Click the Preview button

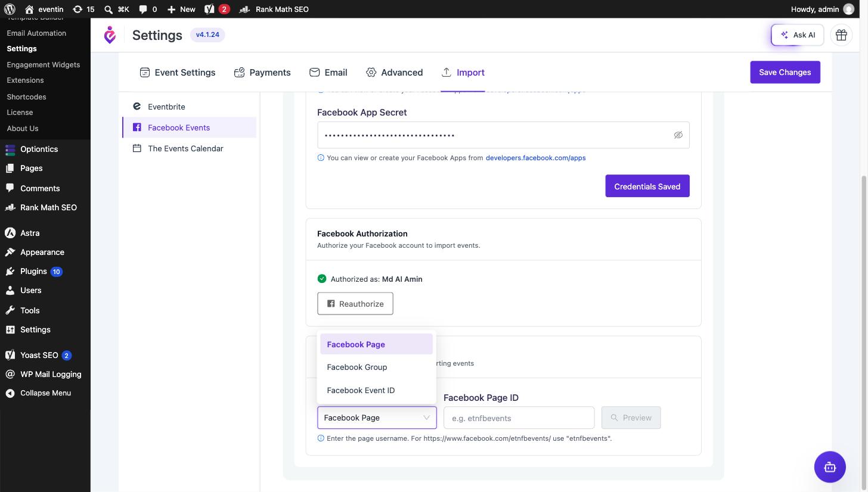click(631, 418)
